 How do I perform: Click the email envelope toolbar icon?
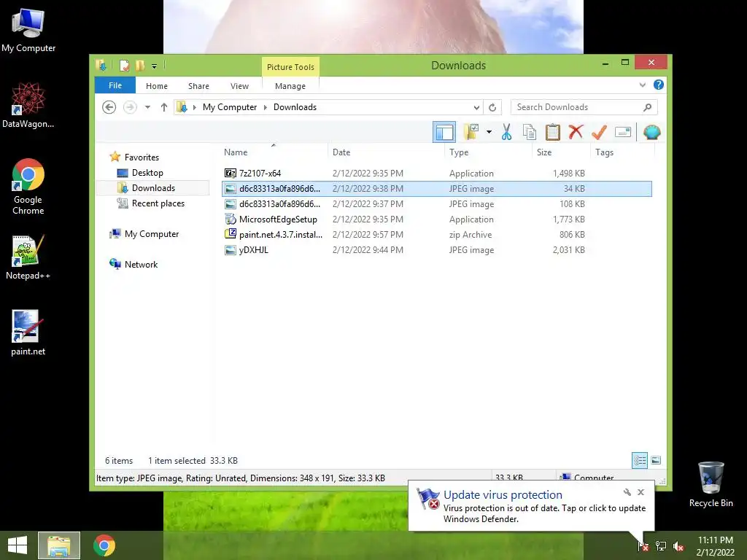(x=623, y=132)
